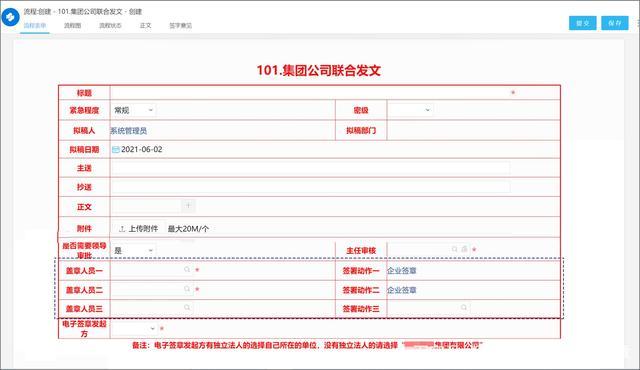Screen dimensions: 640x370
Task: Click the 盖章人员三 input field
Action: click(x=151, y=308)
